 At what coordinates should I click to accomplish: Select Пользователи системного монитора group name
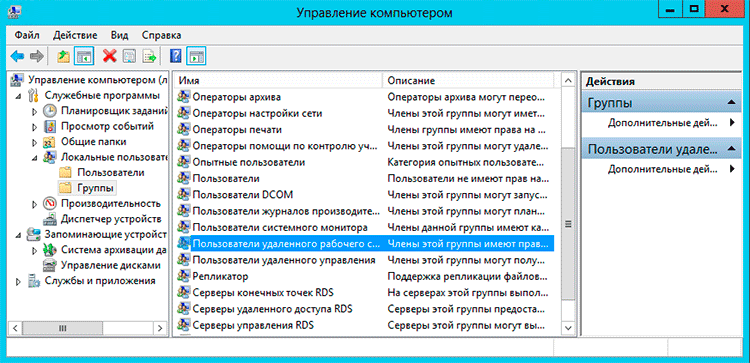tap(279, 228)
